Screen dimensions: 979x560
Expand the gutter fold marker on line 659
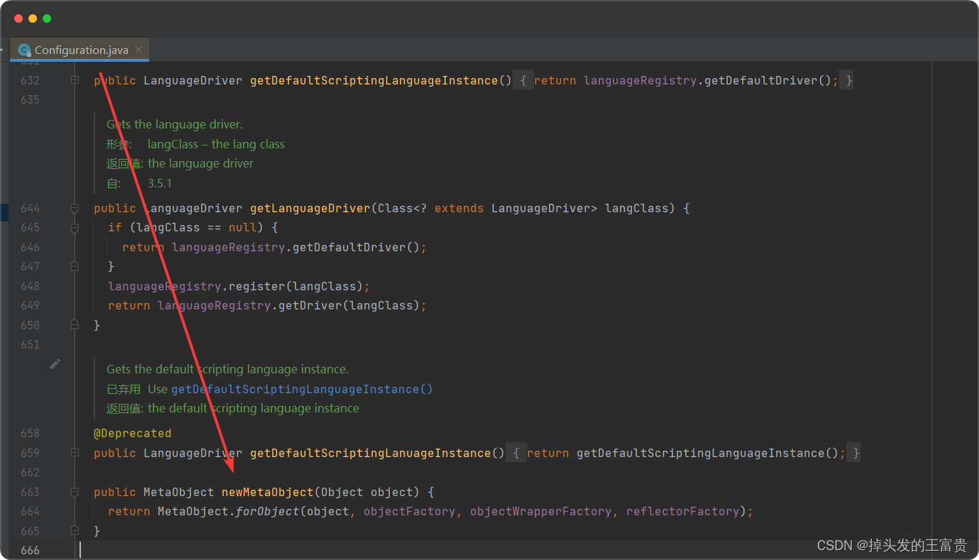click(x=75, y=453)
